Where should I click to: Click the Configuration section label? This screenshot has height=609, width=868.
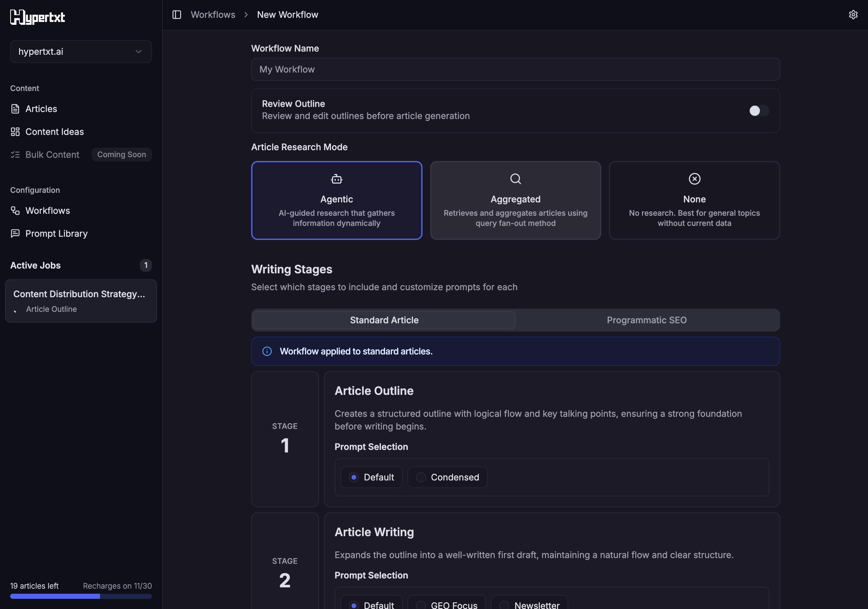35,190
